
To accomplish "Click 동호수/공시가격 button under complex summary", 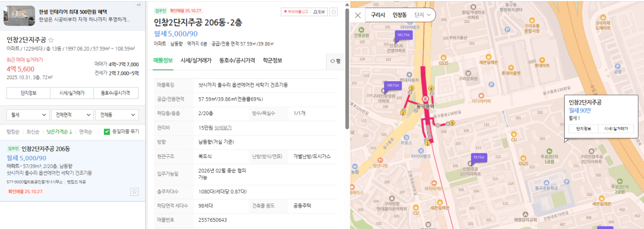I will point(115,93).
